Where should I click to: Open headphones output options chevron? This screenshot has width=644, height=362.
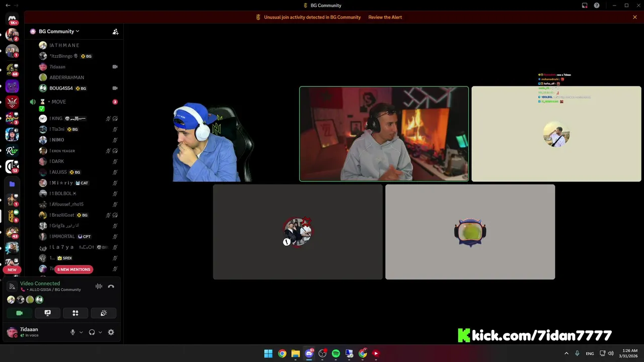[100, 332]
